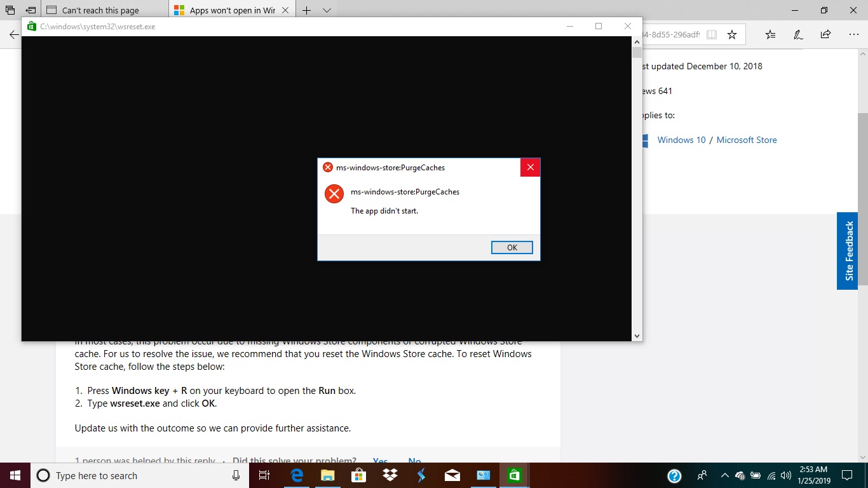The height and width of the screenshot is (488, 868).
Task: Open the battery status tray icon
Action: (x=756, y=475)
